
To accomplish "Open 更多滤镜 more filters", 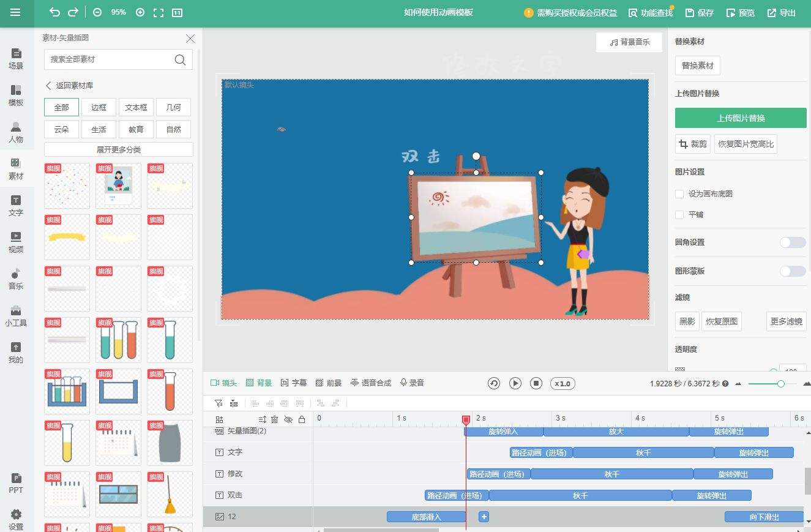I will 786,321.
